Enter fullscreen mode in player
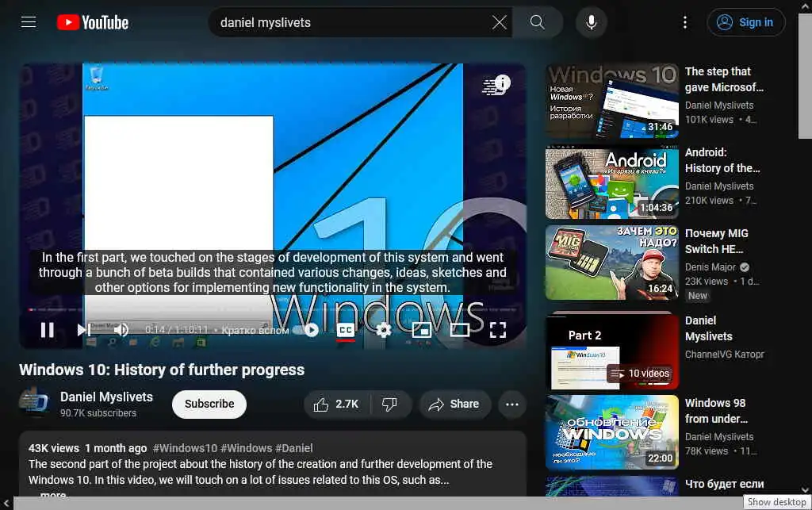Image resolution: width=812 pixels, height=510 pixels. point(498,330)
